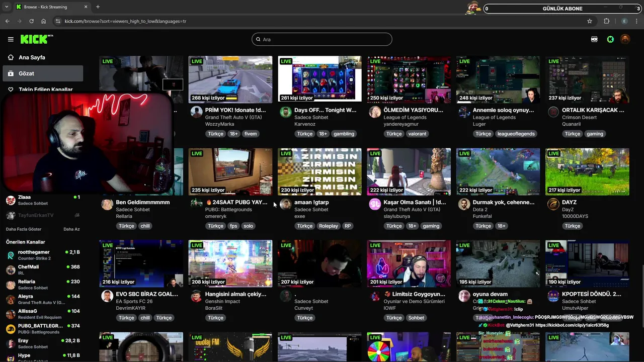Screen dimensions: 644x362
Task: Reload the current page
Action: [31, 21]
